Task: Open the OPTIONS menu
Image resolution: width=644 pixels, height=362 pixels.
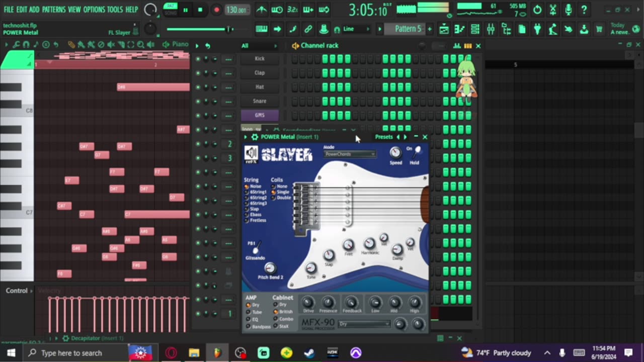Action: (94, 10)
